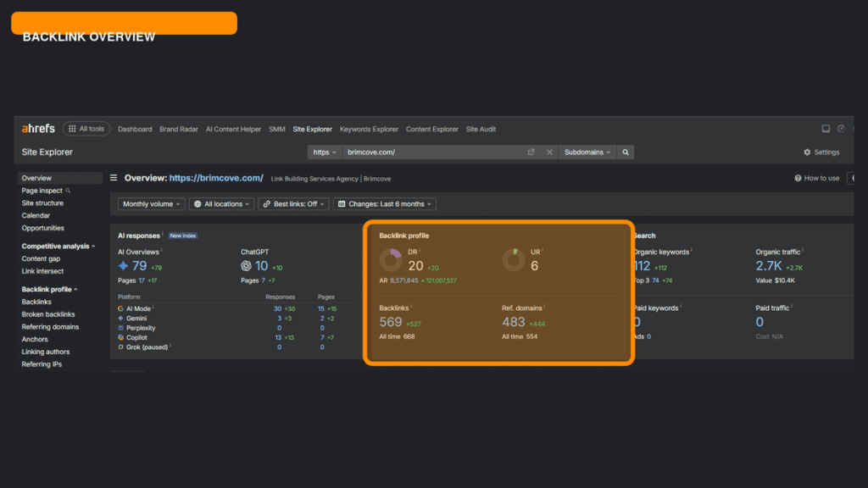Select Overview in the sidebar
Image resolution: width=868 pixels, height=488 pixels.
click(x=60, y=178)
